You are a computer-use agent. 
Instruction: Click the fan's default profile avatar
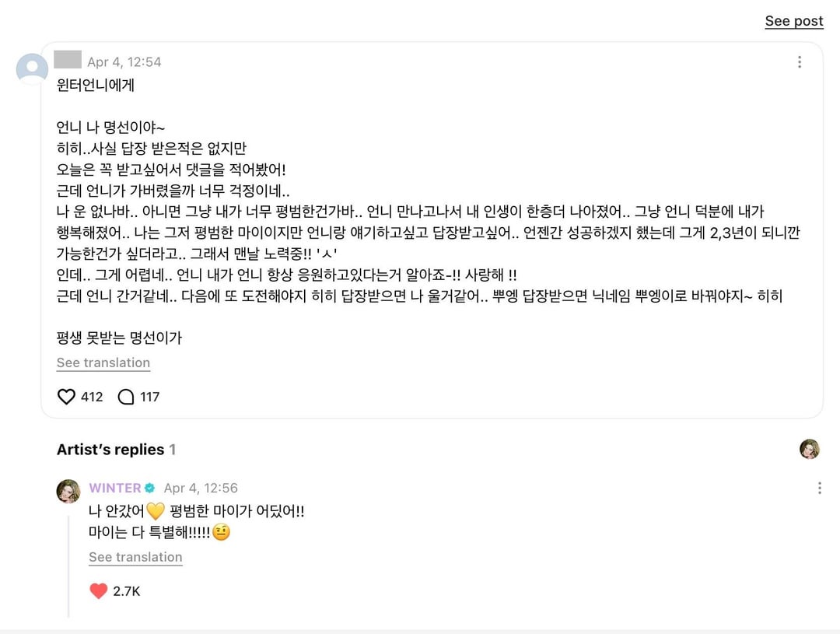tap(32, 69)
